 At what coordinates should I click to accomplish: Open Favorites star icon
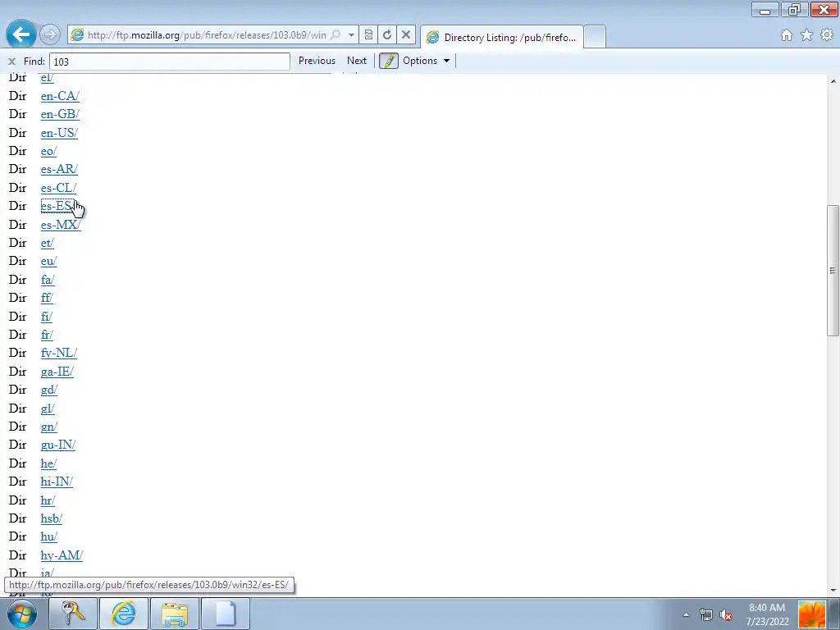(807, 35)
